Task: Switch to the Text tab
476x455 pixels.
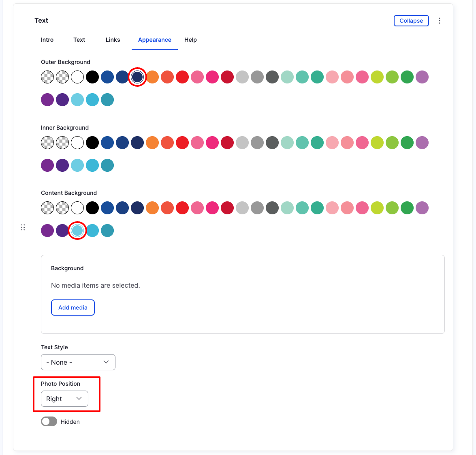Action: [x=79, y=40]
